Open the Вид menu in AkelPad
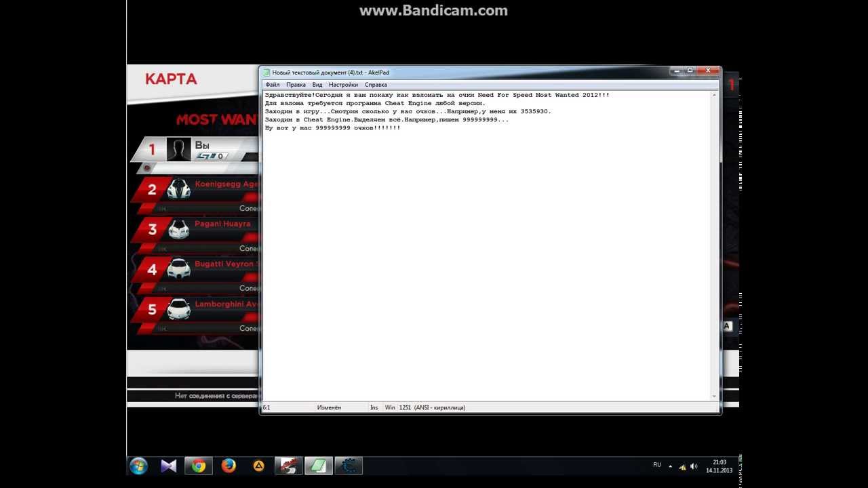 pos(317,85)
